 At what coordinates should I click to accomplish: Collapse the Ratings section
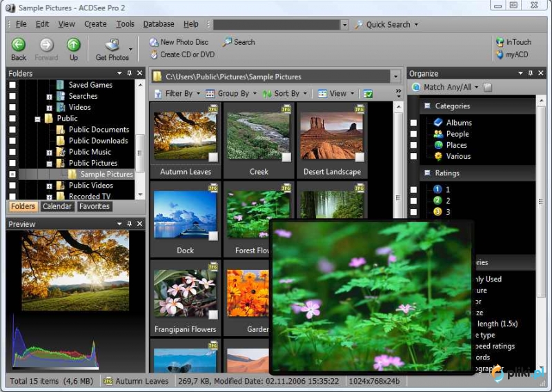click(427, 173)
